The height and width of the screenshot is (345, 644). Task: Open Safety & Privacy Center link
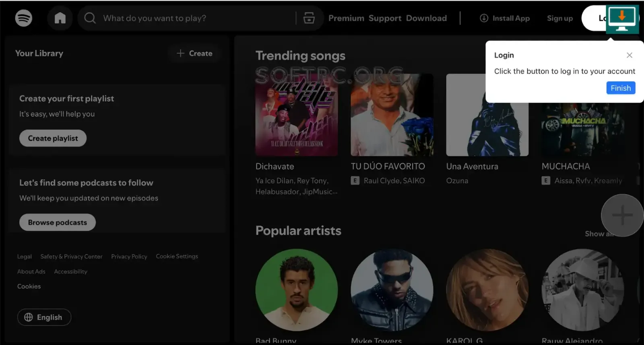click(x=71, y=257)
